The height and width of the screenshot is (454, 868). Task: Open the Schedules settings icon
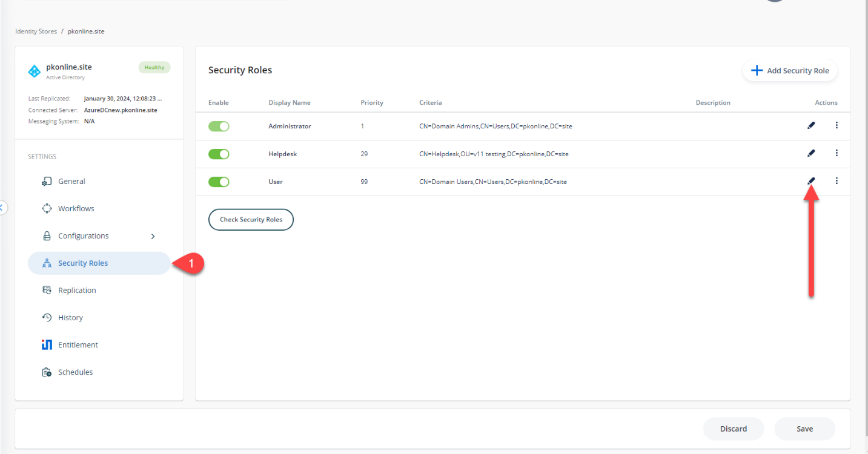coord(47,372)
